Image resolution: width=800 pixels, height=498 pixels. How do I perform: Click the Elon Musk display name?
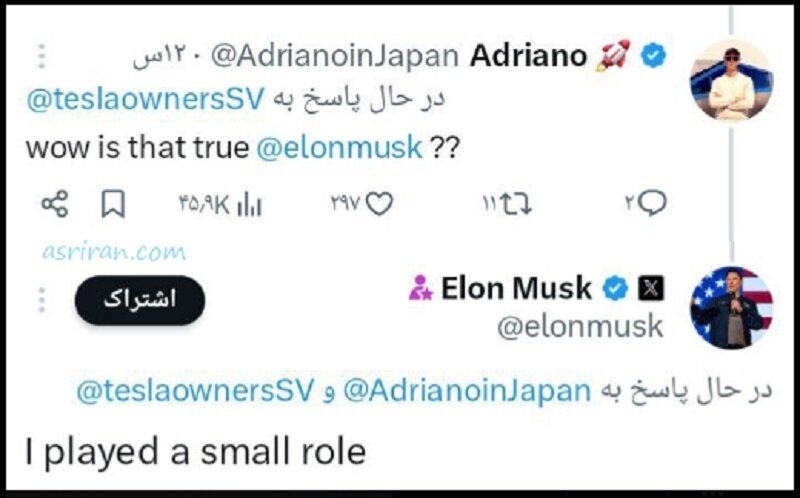[516, 289]
